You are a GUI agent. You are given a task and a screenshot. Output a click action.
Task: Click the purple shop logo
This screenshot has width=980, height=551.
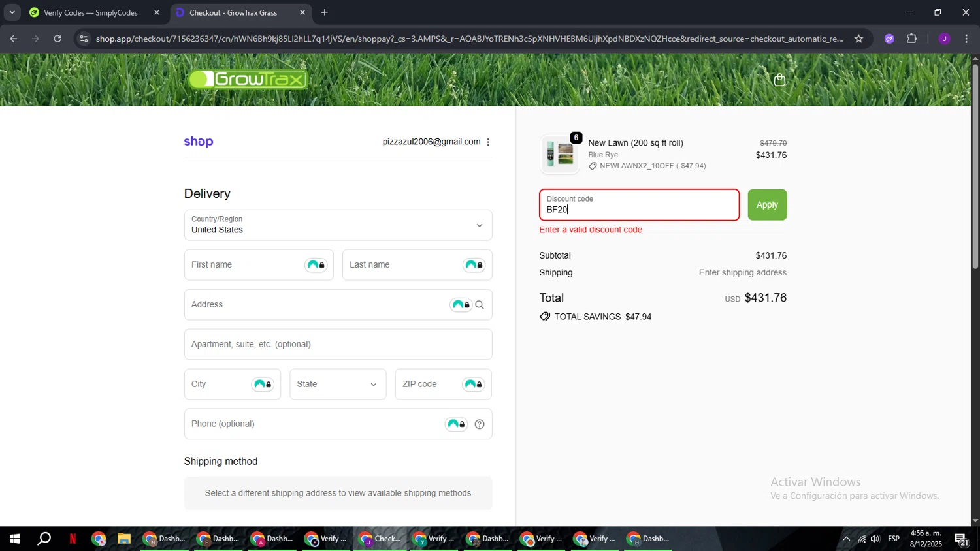(x=199, y=142)
